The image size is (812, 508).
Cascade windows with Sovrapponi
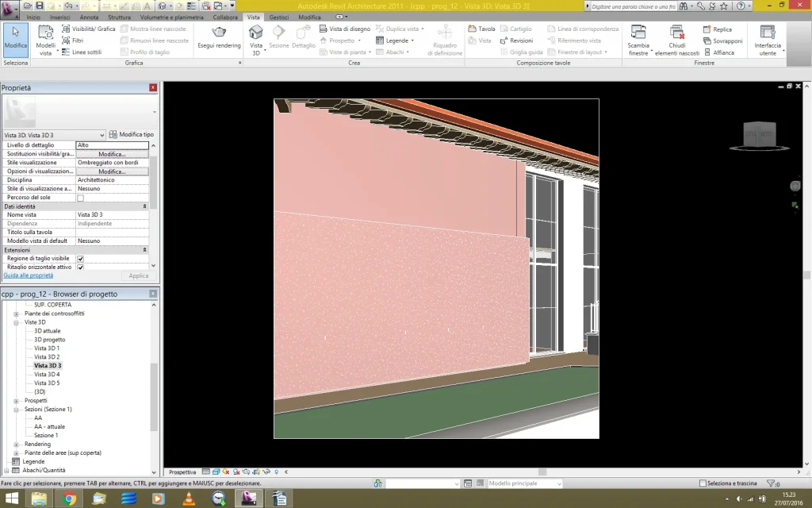click(722, 41)
